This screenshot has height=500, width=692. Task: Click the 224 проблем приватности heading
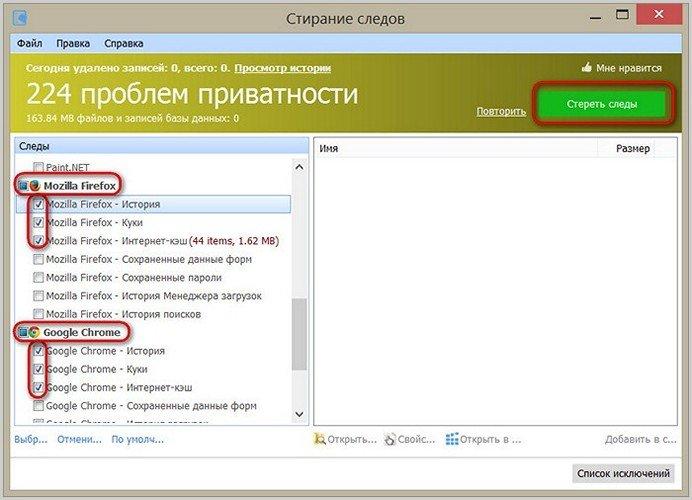pyautogui.click(x=192, y=94)
